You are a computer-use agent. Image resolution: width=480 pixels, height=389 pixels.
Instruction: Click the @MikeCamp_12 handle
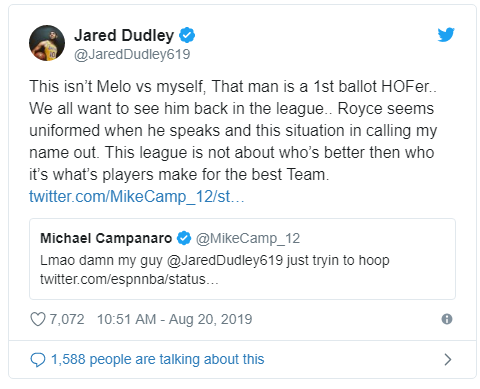coord(248,239)
